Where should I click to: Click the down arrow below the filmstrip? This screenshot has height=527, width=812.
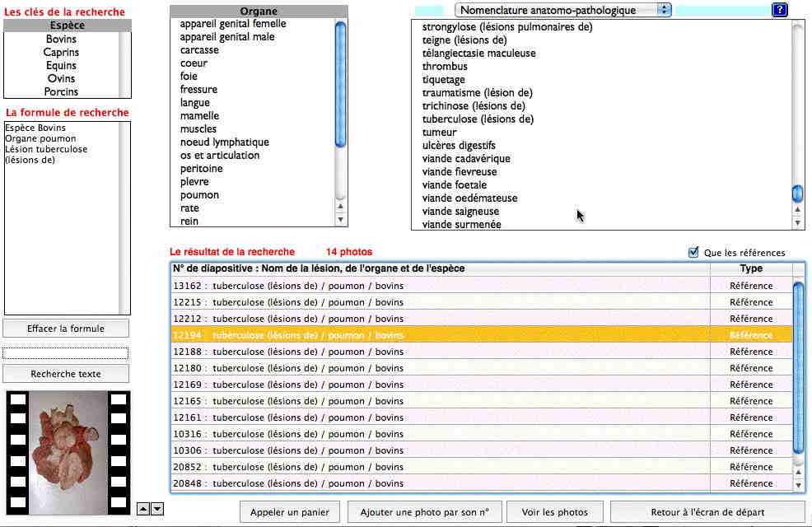pyautogui.click(x=156, y=509)
